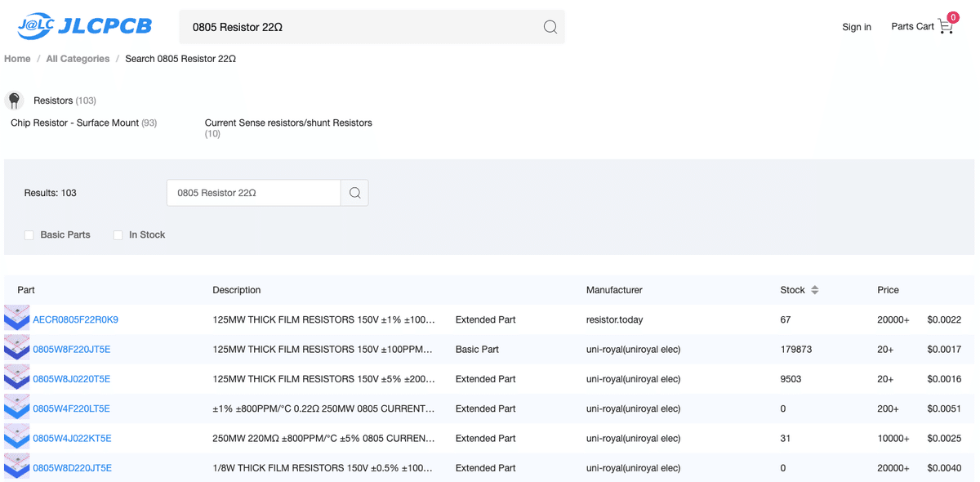Open thumbnail image for 0805W4J022KT5E
This screenshot has height=482, width=980.
point(16,438)
